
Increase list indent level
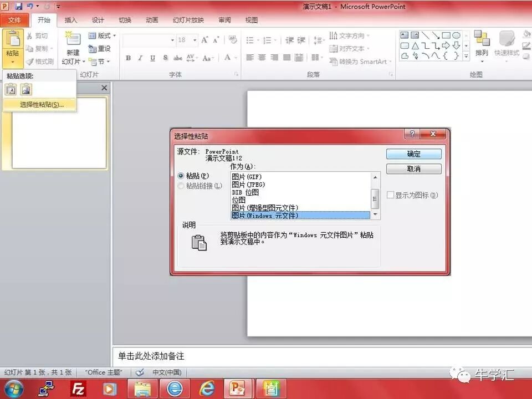(301, 40)
